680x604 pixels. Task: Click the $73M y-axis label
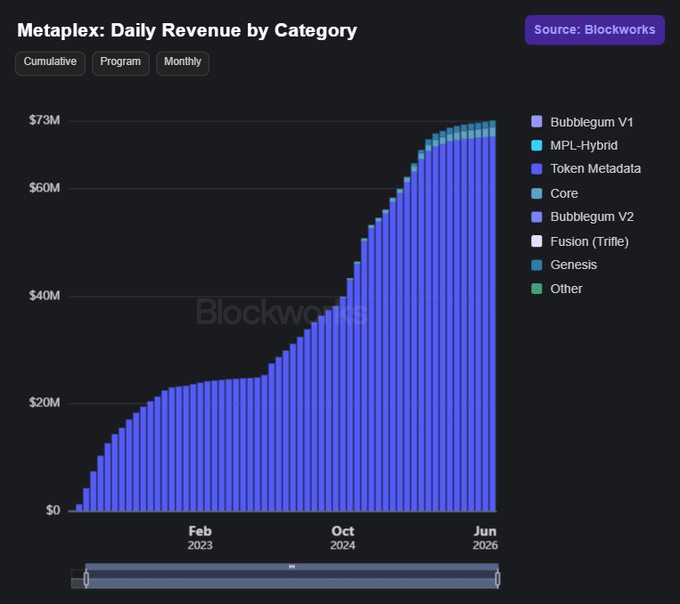coord(44,120)
